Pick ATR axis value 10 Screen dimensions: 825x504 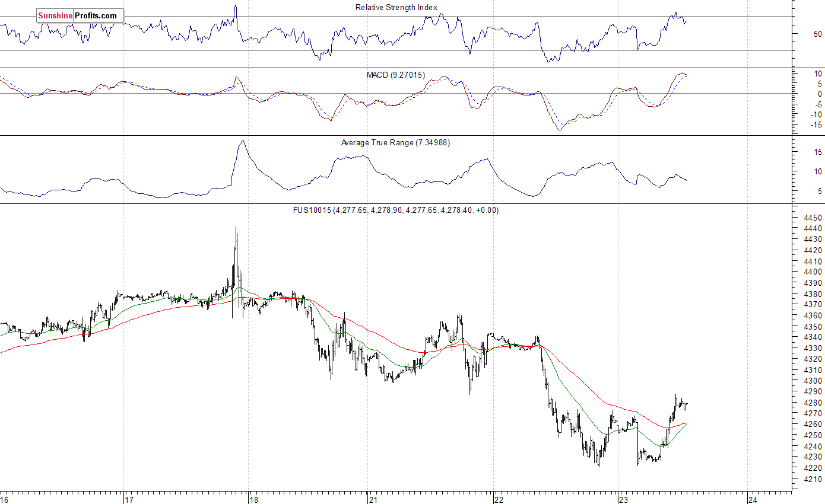[x=817, y=171]
